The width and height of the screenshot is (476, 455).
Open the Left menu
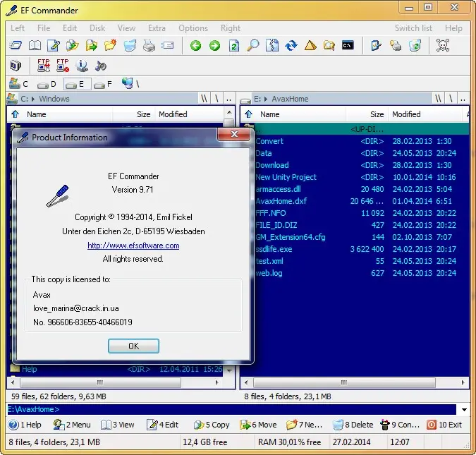click(18, 28)
